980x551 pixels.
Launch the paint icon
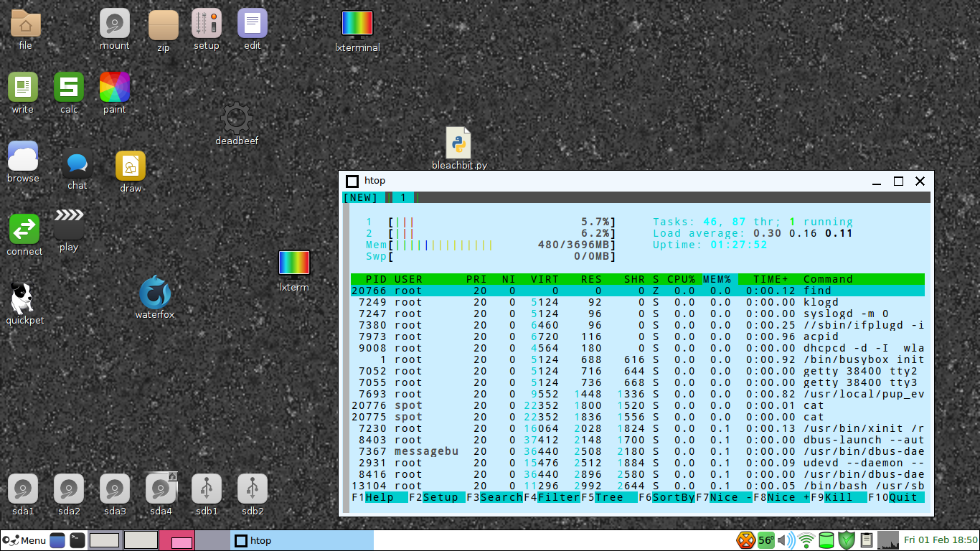pos(115,88)
